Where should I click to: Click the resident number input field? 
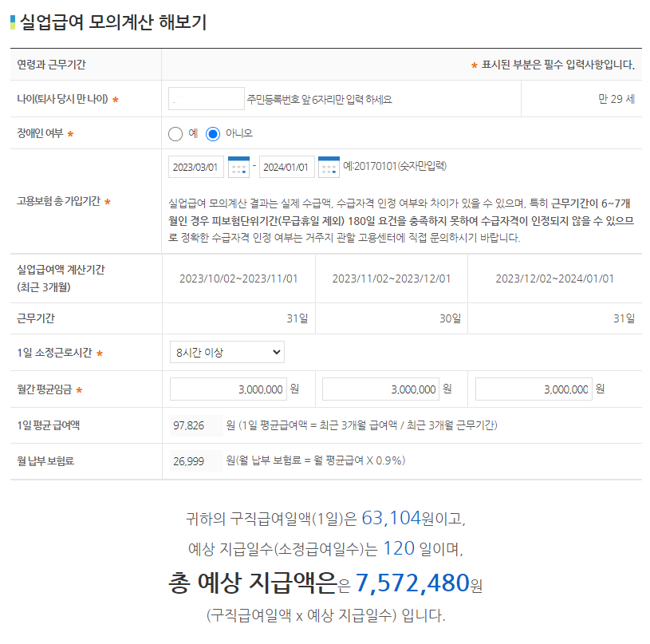(206, 99)
